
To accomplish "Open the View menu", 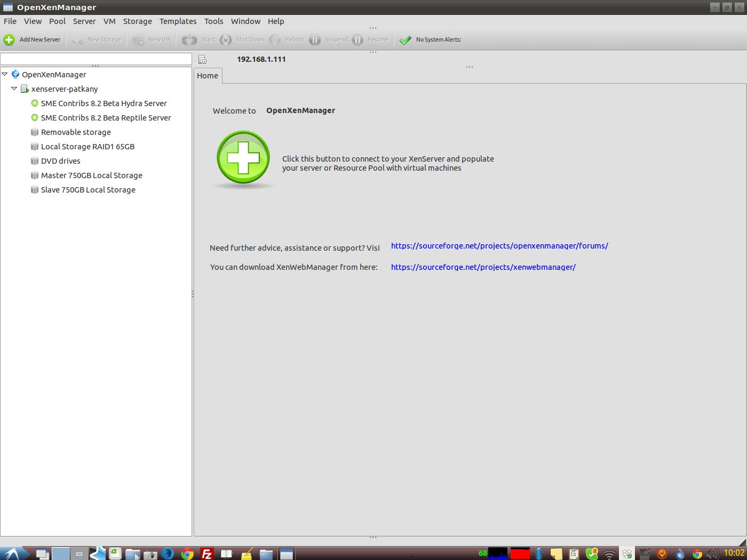I will click(x=33, y=21).
